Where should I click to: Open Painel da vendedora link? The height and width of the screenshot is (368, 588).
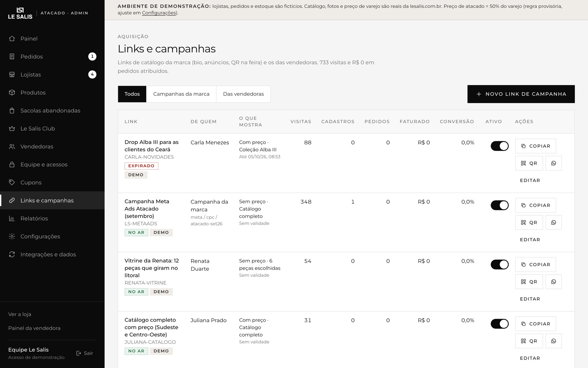(x=34, y=328)
